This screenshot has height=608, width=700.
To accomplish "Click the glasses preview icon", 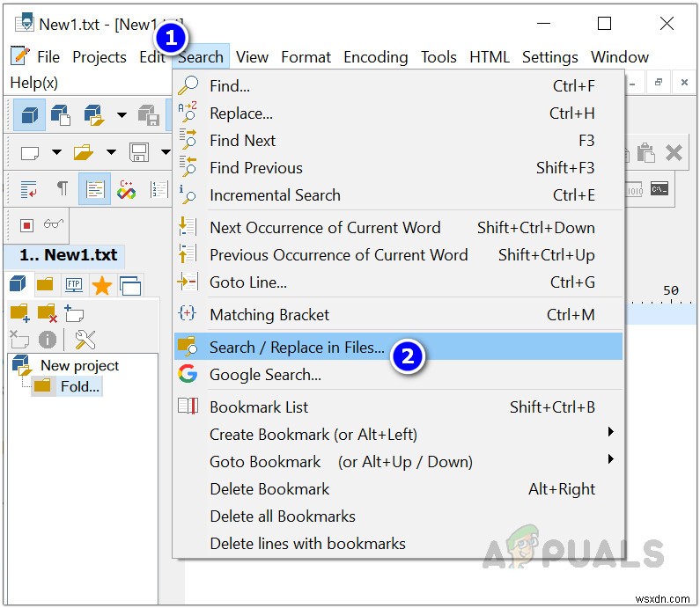I will pyautogui.click(x=54, y=223).
